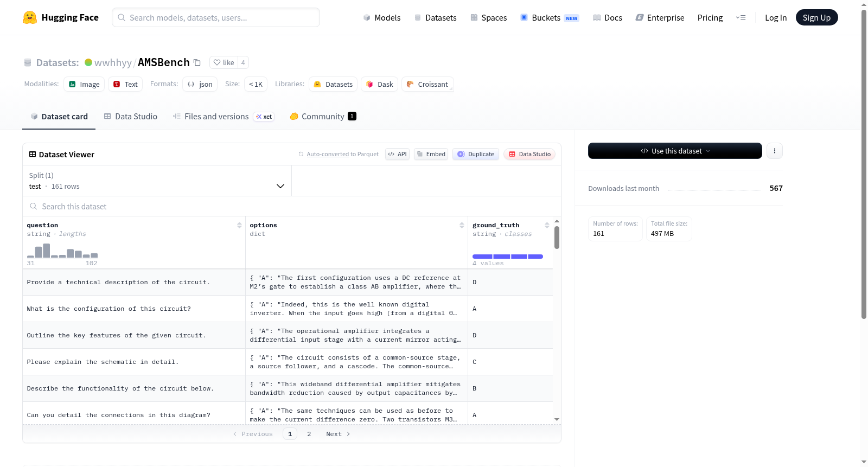Screen dimensions: 868x467
Task: Select row "What is the configuration of this circuit?"
Action: (288, 309)
